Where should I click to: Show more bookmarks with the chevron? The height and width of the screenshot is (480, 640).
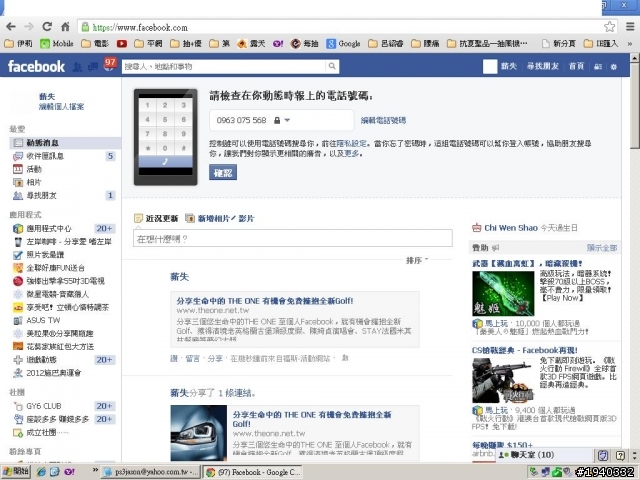coord(630,44)
